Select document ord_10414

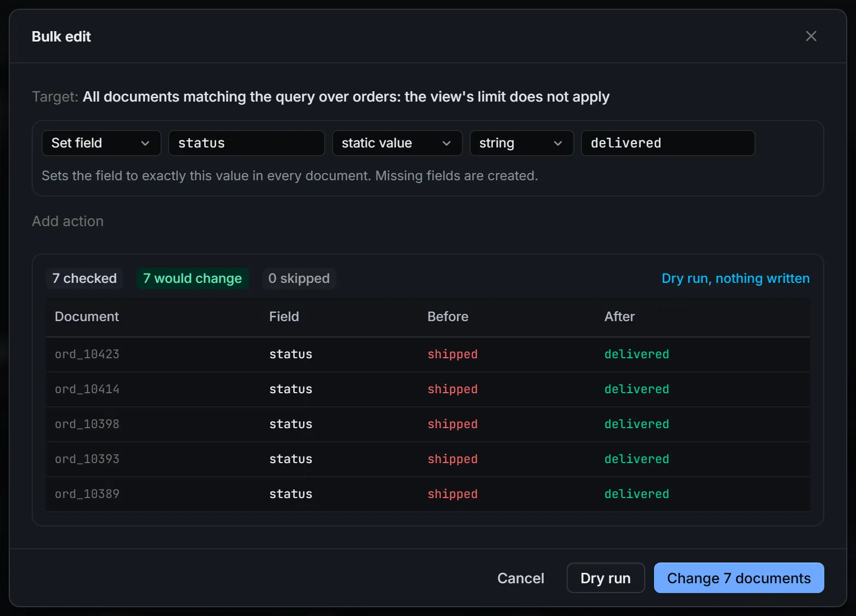pos(87,389)
